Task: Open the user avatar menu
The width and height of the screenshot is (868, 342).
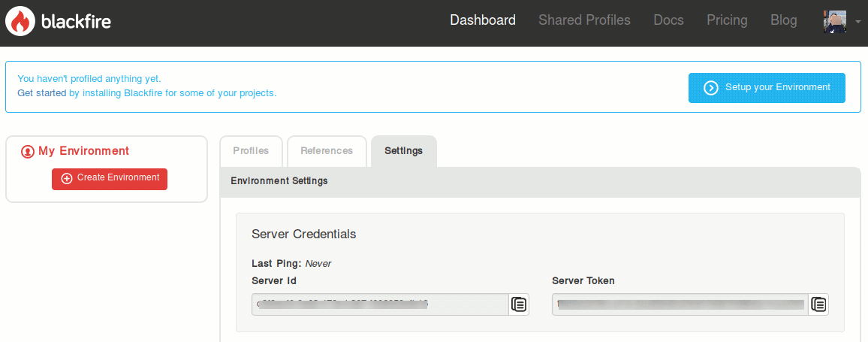Action: click(x=835, y=22)
